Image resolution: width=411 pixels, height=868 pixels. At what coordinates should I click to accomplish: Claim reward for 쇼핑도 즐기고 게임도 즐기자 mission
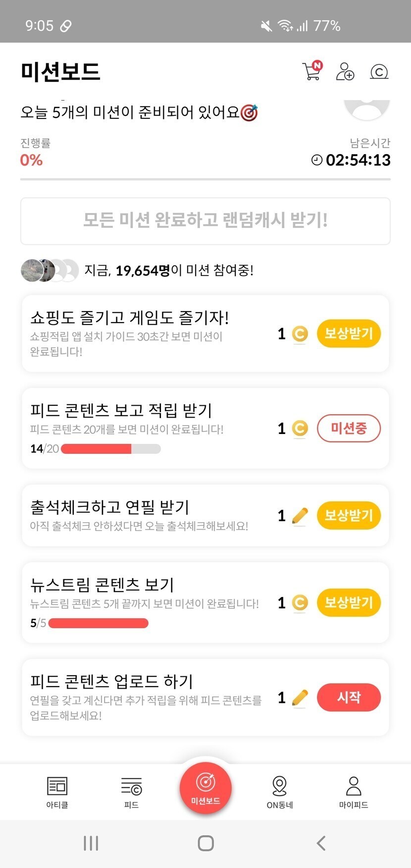pyautogui.click(x=349, y=333)
